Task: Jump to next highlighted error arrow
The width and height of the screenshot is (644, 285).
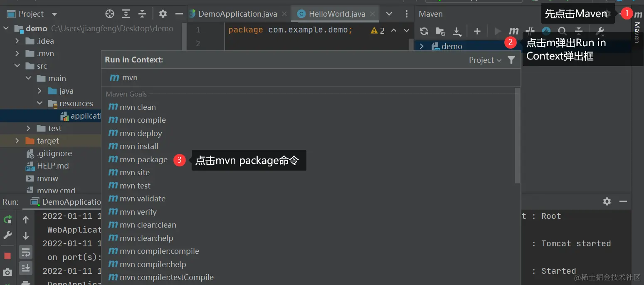Action: click(407, 30)
